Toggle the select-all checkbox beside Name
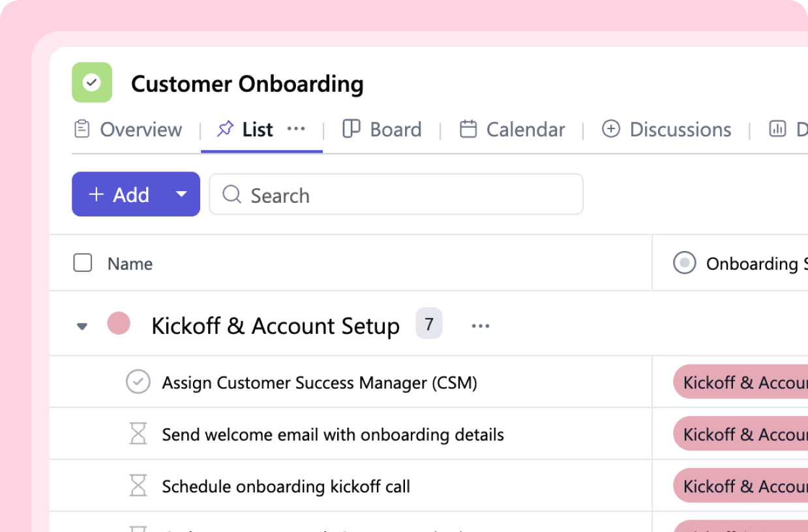 (x=83, y=263)
